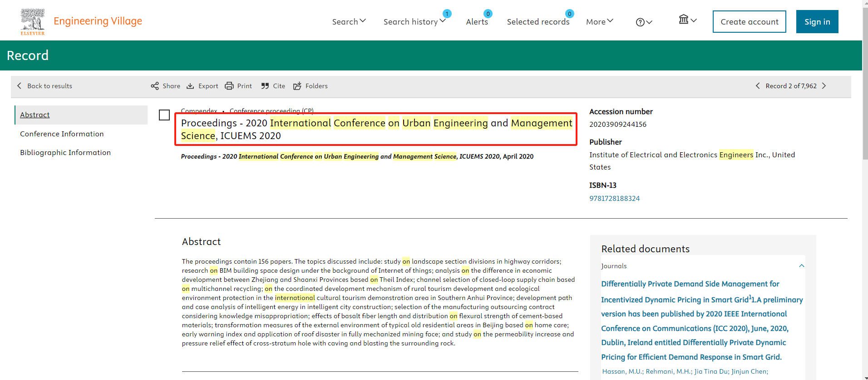Click the Alerts count badge

pyautogui.click(x=488, y=14)
